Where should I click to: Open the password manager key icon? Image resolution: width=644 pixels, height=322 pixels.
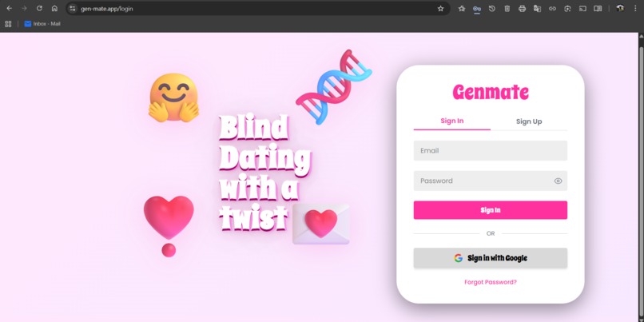(477, 9)
